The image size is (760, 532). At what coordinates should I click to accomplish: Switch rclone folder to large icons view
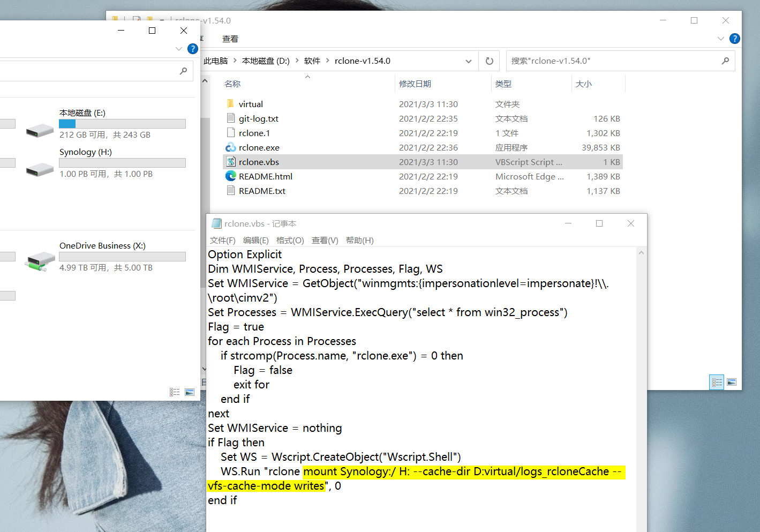732,382
